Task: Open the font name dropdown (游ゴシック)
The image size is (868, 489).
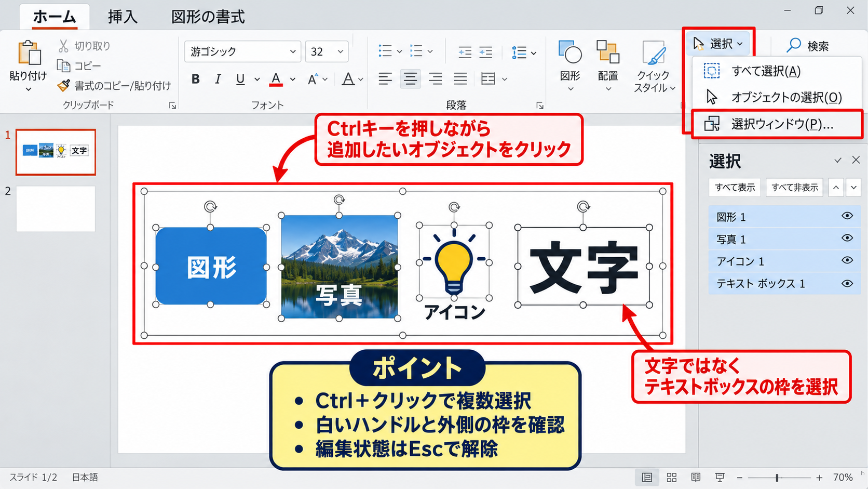Action: 293,51
